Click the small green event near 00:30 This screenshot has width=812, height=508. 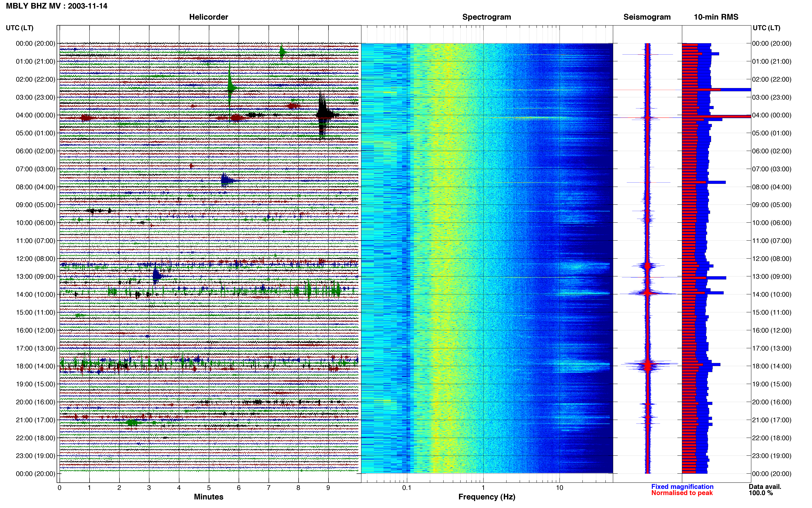[x=282, y=52]
